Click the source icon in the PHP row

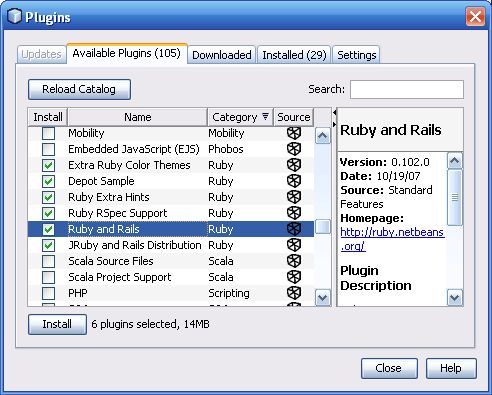294,293
